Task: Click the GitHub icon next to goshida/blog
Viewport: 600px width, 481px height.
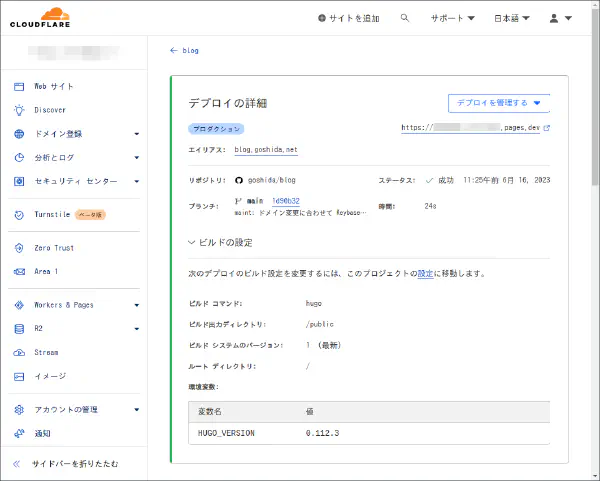Action: click(239, 180)
